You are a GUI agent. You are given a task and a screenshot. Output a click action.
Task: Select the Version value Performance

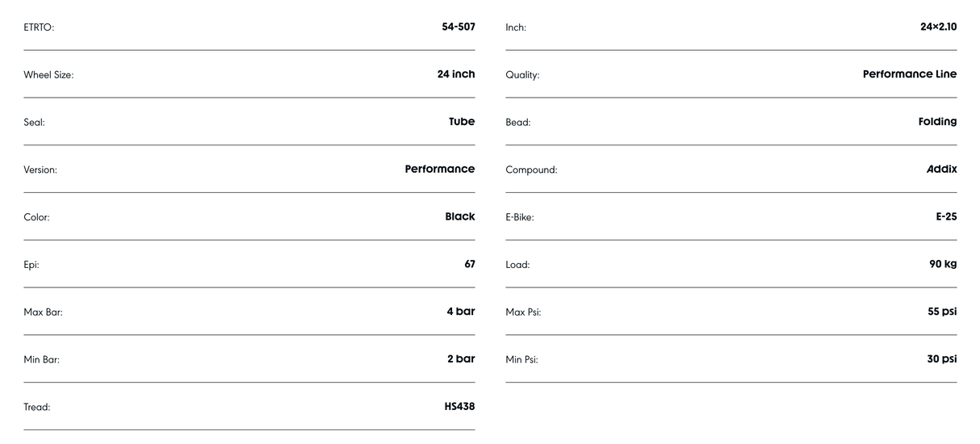pyautogui.click(x=439, y=170)
